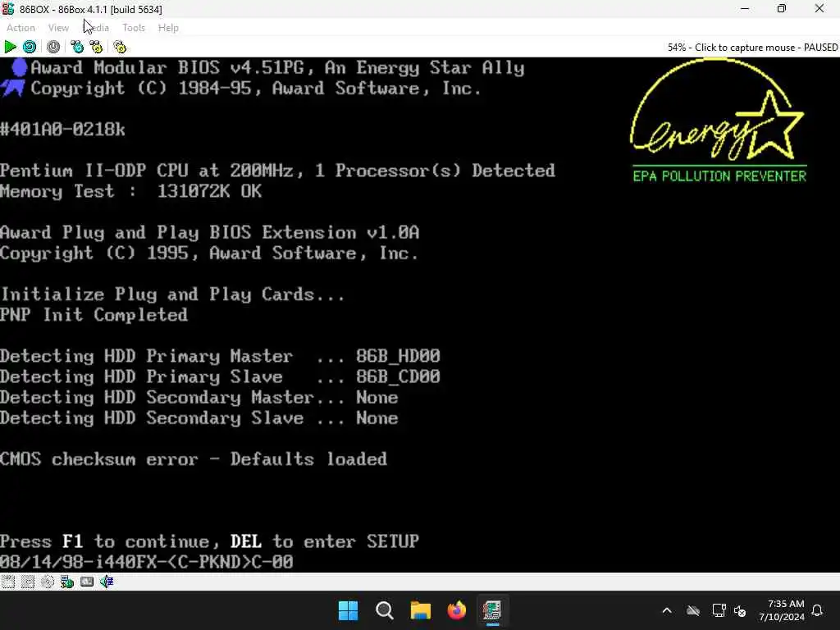Open the Help menu
Screen dimensions: 840x630
[x=168, y=28]
